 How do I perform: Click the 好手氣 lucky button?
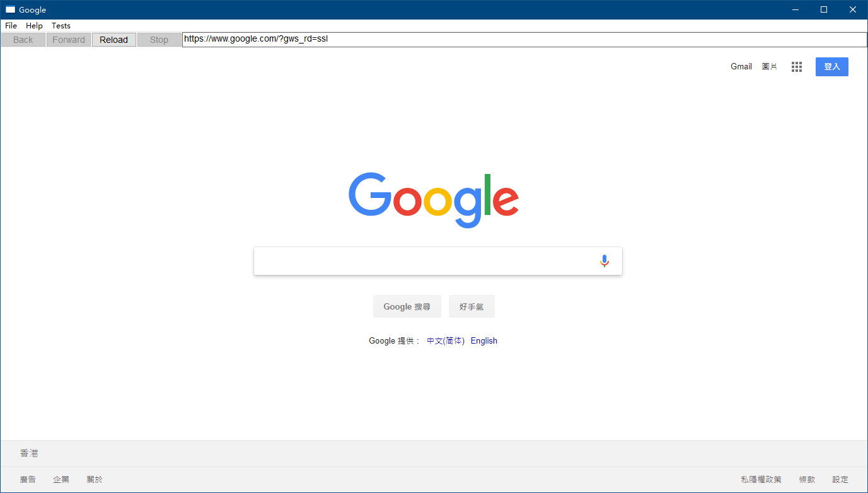(472, 306)
